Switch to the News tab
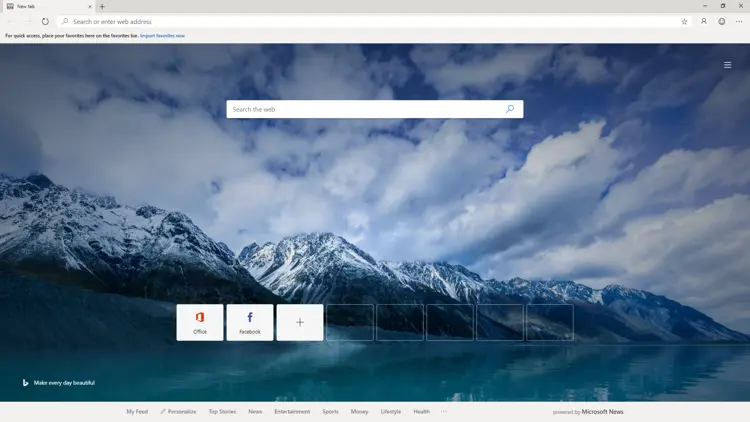The width and height of the screenshot is (750, 422). pyautogui.click(x=255, y=411)
